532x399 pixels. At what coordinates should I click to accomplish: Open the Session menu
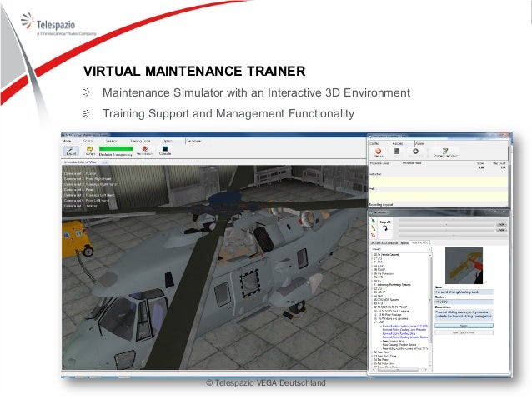click(111, 141)
